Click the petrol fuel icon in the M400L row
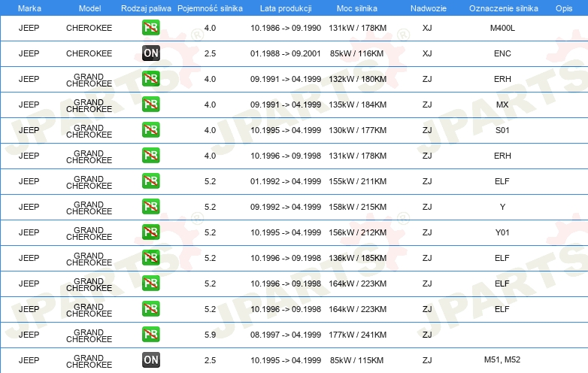 pos(150,28)
